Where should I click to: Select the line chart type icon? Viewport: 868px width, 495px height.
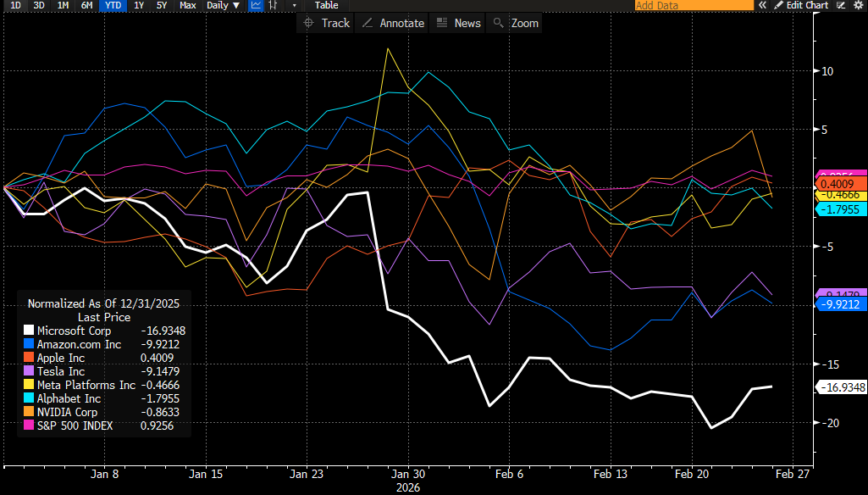coord(256,5)
